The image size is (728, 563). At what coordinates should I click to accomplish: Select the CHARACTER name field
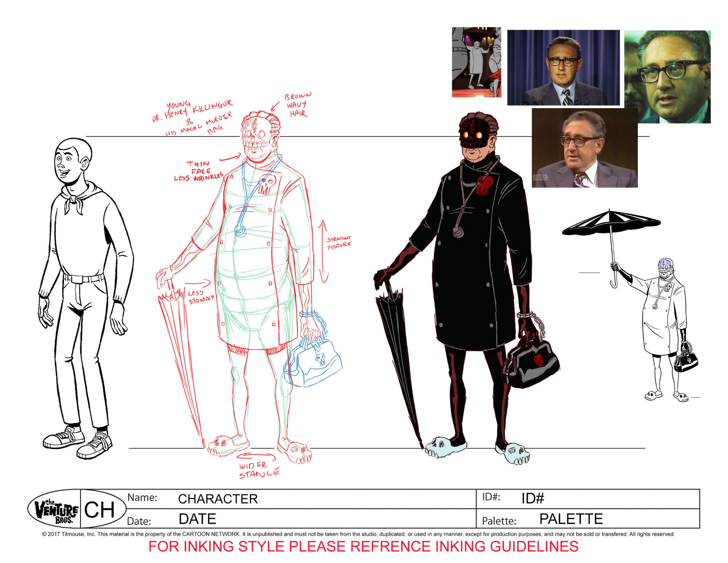point(218,499)
